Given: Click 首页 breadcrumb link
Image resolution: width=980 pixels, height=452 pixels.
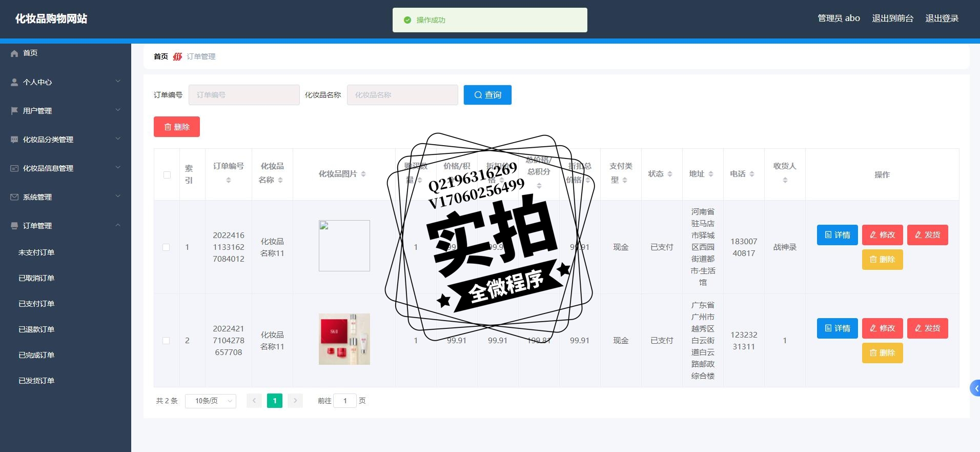Looking at the screenshot, I should point(161,56).
